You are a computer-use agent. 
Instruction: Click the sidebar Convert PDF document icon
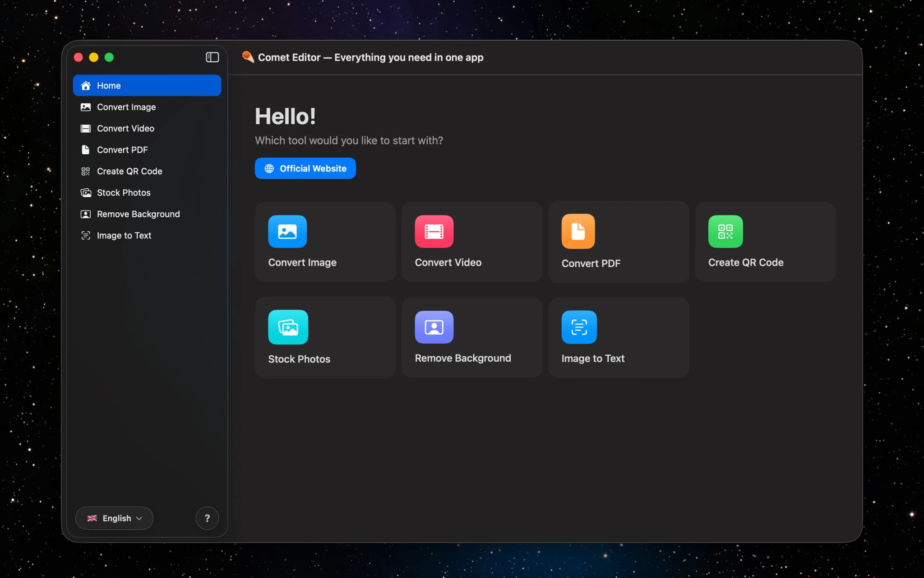point(86,149)
